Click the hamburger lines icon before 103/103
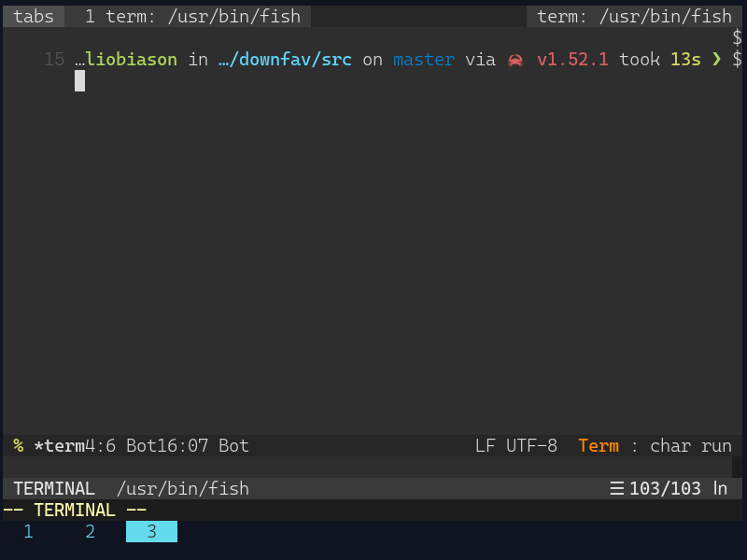This screenshot has width=747, height=560. [x=617, y=488]
